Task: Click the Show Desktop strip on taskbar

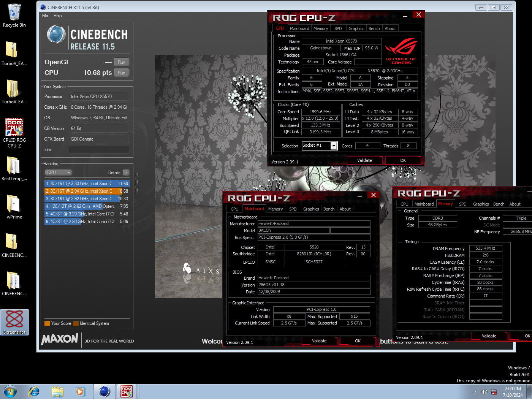Action: tap(529, 391)
